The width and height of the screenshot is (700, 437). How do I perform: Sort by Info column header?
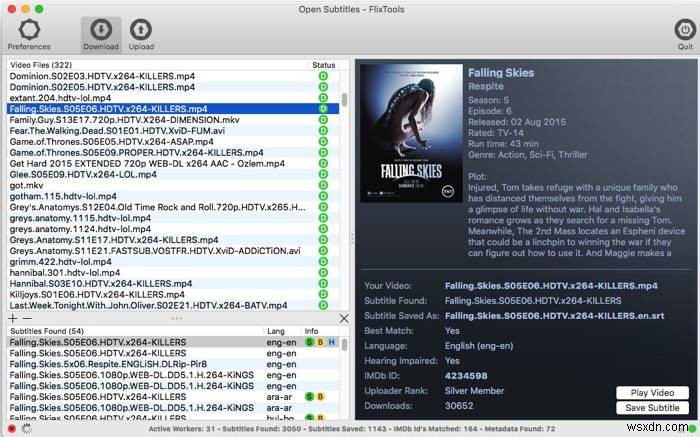point(311,331)
